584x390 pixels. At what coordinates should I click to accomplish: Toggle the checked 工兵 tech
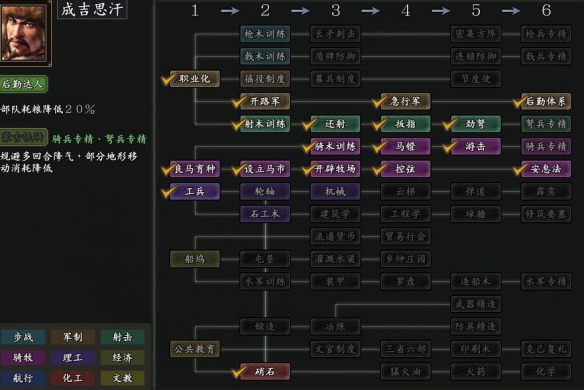point(195,191)
